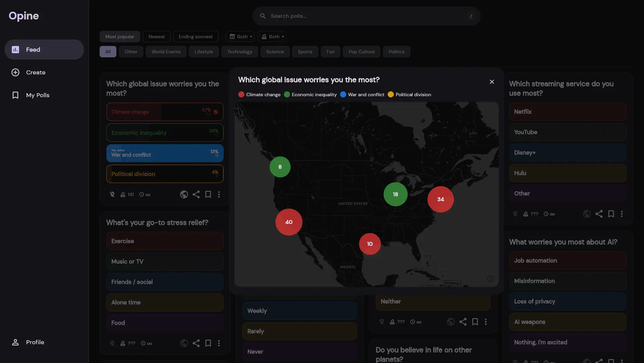Image resolution: width=644 pixels, height=363 pixels.
Task: Select Ending soonest sort option
Action: coord(196,37)
